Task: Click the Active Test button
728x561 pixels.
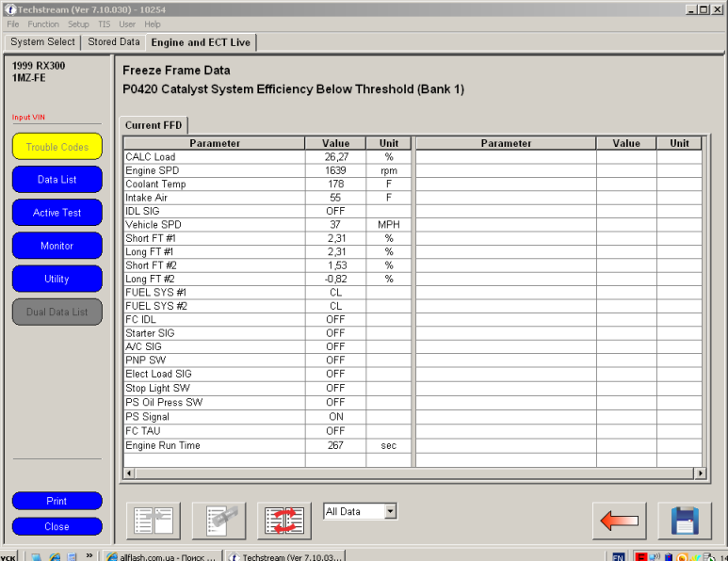Action: (57, 213)
